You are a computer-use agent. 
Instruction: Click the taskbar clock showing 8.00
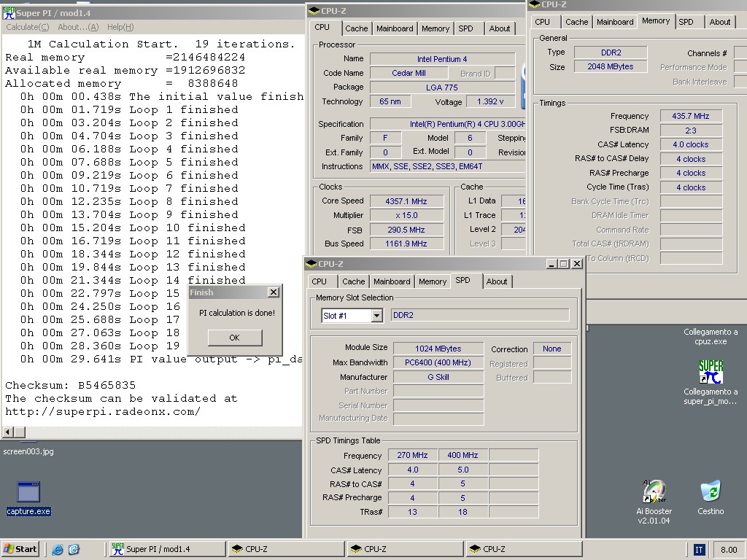pos(729,550)
